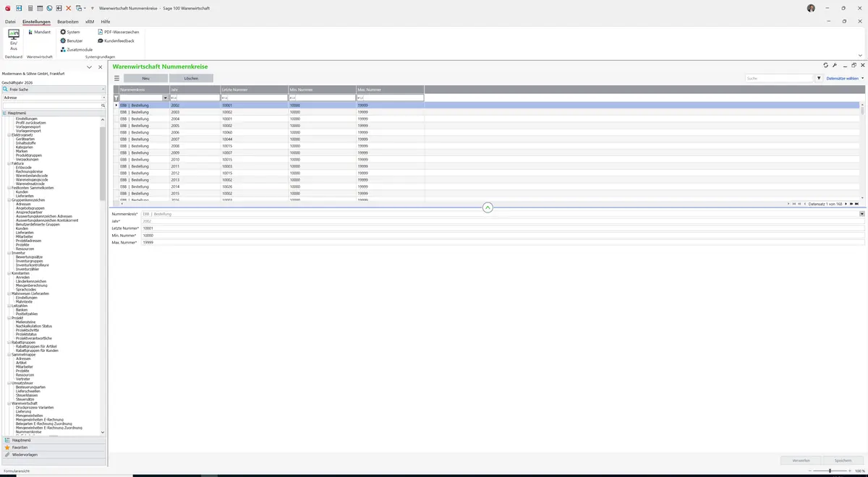This screenshot has height=477, width=868.
Task: Open Kundenfeedback from the ribbon
Action: 116,40
